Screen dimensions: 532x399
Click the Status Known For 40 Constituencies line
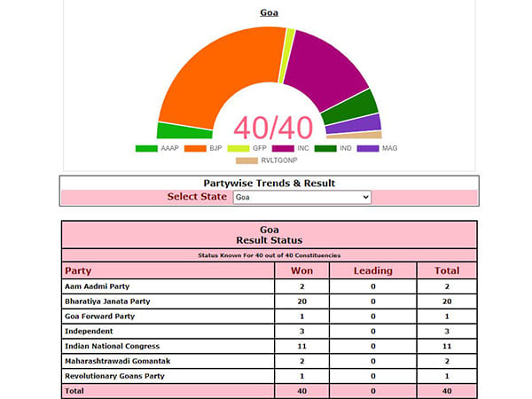[x=269, y=255]
